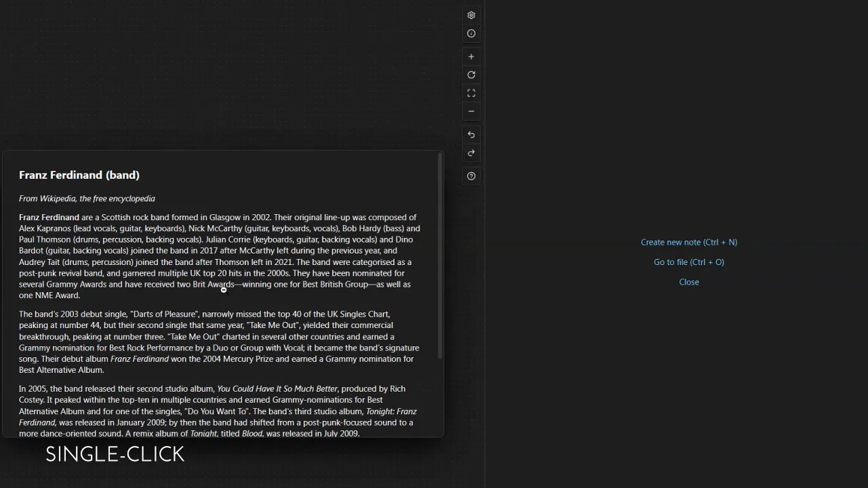Click the paragraph beginning 'Franz Ferdinand are a Scottish'
This screenshot has height=488, width=868.
point(220,256)
